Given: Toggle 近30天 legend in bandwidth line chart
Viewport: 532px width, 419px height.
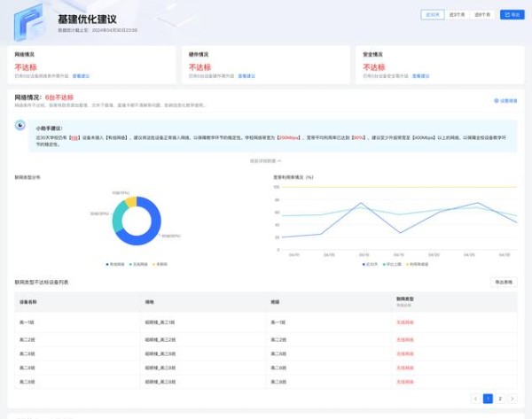Looking at the screenshot, I should 371,264.
